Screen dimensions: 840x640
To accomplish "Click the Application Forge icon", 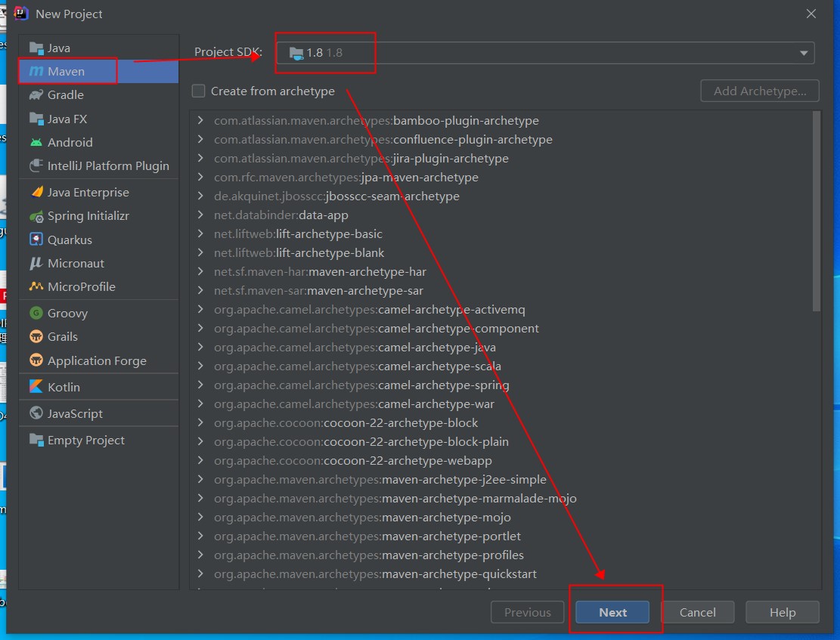I will coord(36,360).
